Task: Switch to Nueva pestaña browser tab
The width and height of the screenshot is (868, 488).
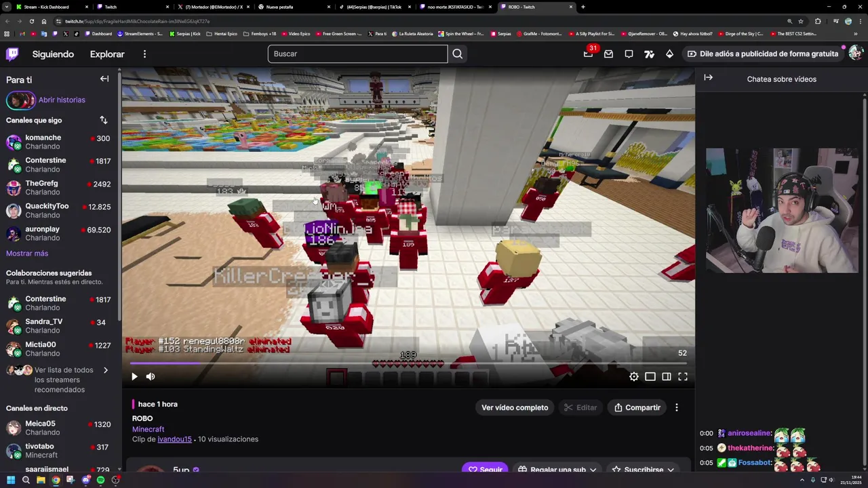Action: click(293, 7)
